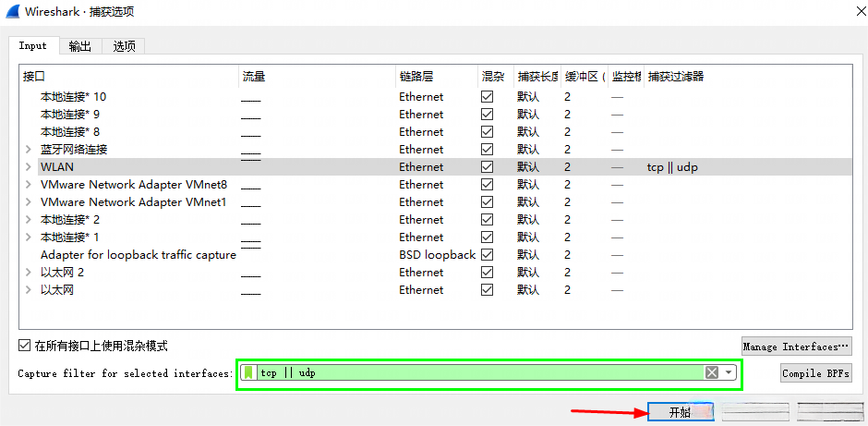Clear the capture filter with the X icon
Image resolution: width=868 pixels, height=426 pixels.
(x=711, y=372)
